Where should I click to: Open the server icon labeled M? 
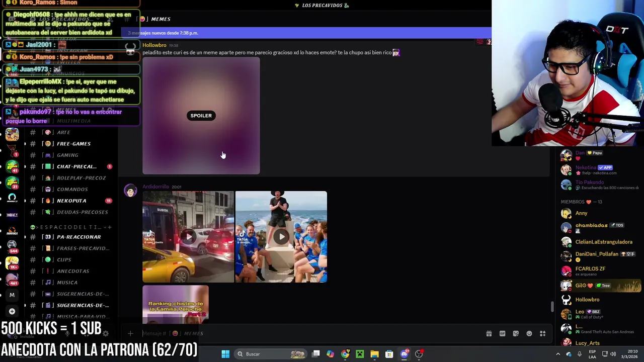[x=12, y=295]
